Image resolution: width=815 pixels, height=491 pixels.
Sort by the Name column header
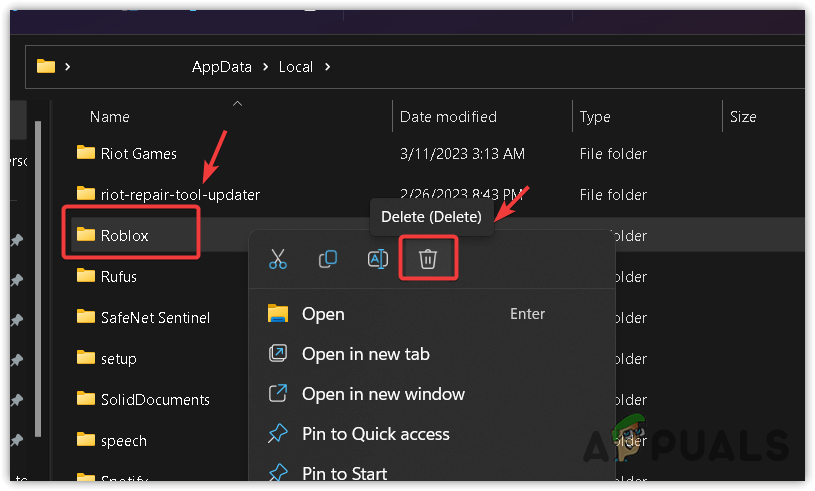pos(110,117)
